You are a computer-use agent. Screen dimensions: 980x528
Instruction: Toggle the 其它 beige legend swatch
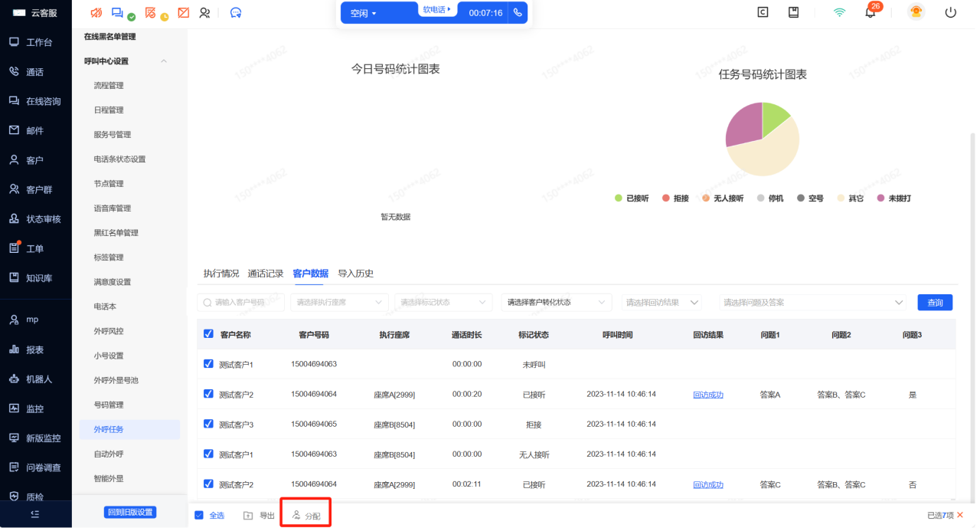click(x=841, y=198)
